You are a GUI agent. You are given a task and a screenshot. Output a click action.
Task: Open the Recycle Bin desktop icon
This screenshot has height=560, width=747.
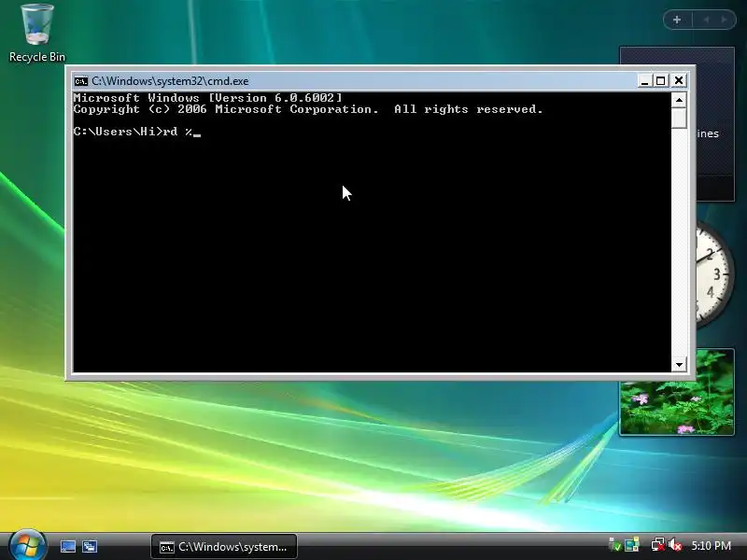point(37,34)
